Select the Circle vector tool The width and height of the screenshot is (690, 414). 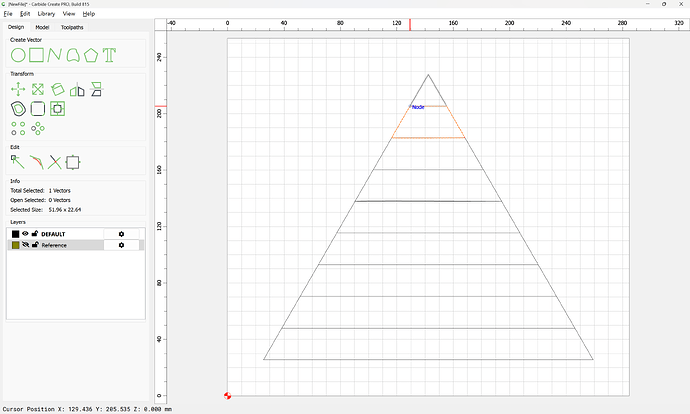(18, 55)
